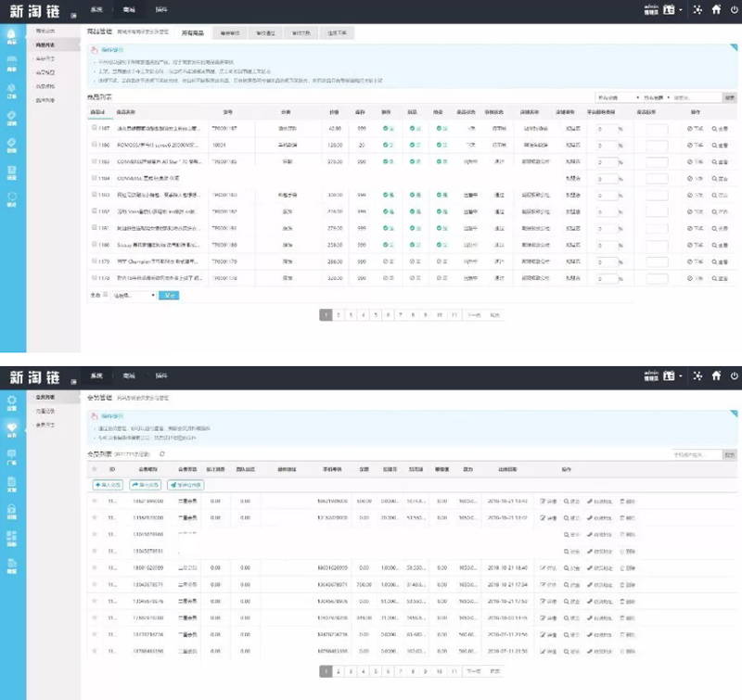
Task: Tick the checkbox for product 1186
Action: (94, 144)
